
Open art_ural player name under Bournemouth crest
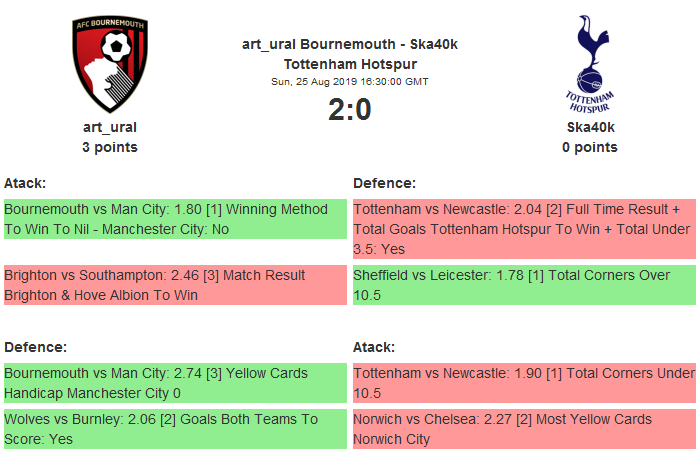[110, 127]
